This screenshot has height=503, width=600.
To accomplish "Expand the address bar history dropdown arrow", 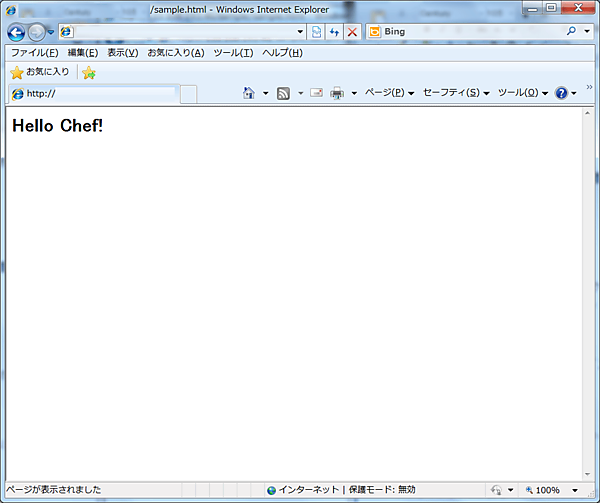I will coord(300,32).
